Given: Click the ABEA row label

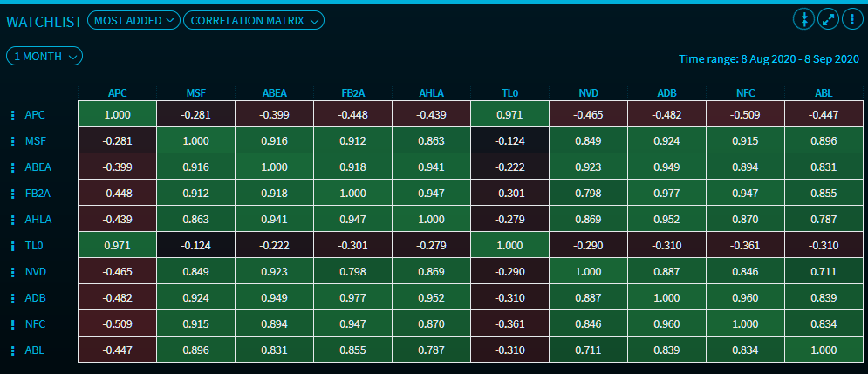Looking at the screenshot, I should coord(38,167).
